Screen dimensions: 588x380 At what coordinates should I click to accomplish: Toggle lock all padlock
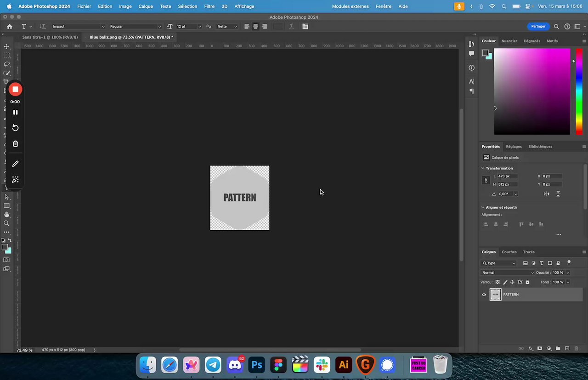point(527,282)
